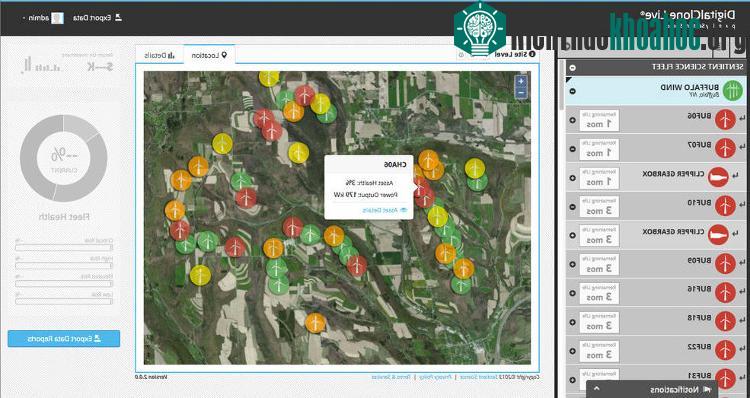
Task: Open the admin user avatar
Action: tap(57, 18)
